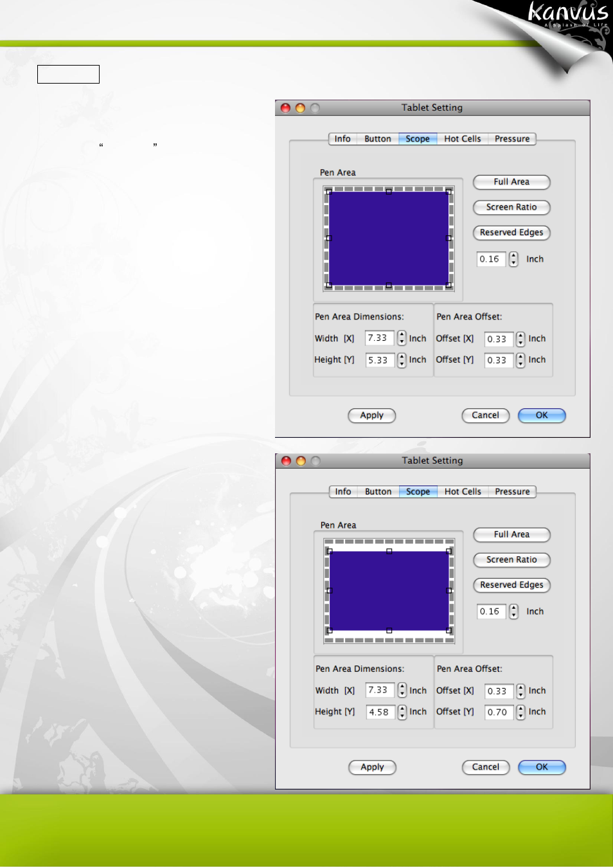Open Info tab in upper Tablet Setting window
The image size is (613, 868).
pyautogui.click(x=342, y=139)
